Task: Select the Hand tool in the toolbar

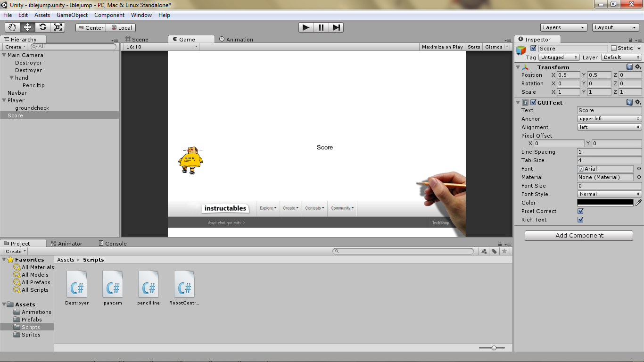Action: (x=13, y=27)
